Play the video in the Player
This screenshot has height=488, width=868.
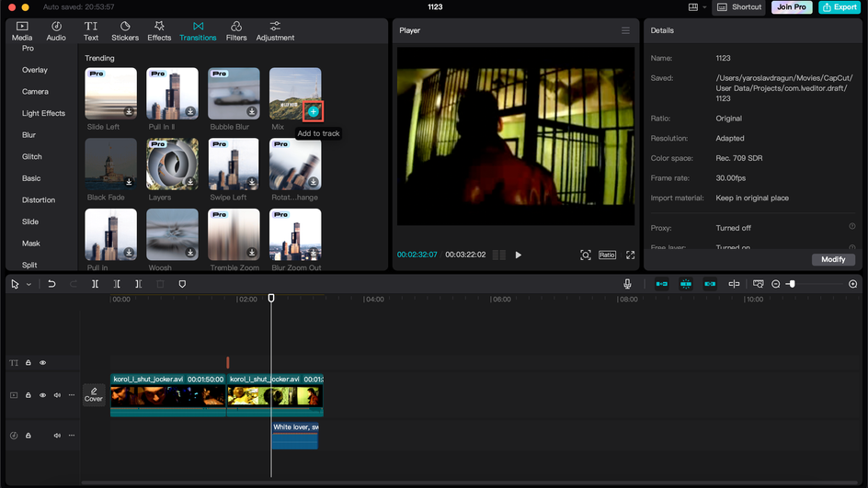pos(519,255)
